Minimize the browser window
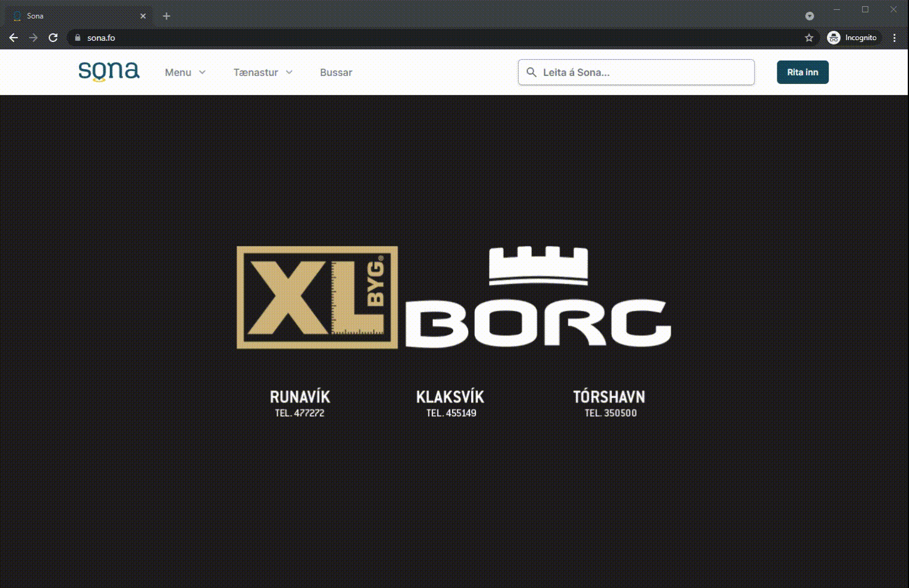 [837, 10]
